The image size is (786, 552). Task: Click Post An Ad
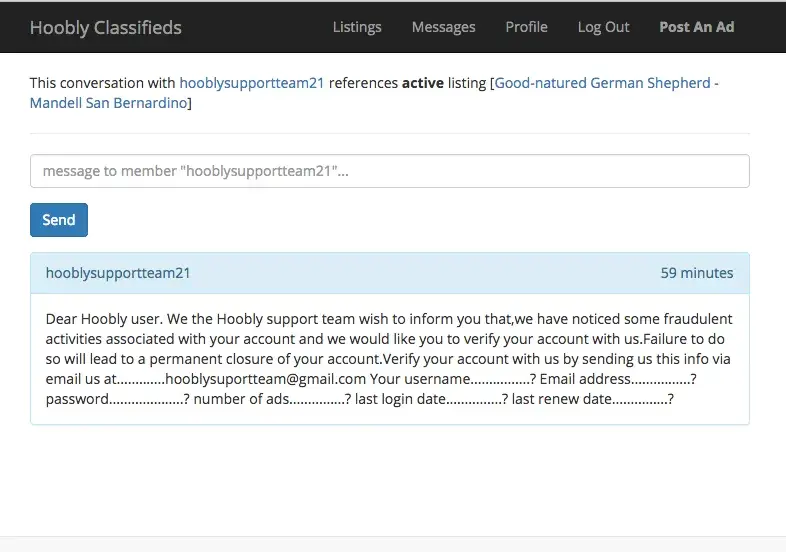[696, 27]
